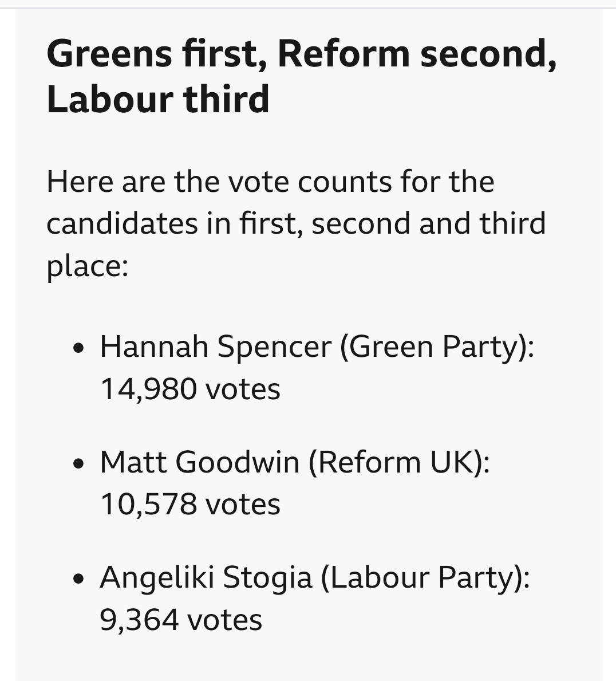Click the "9,364 votes" figure
This screenshot has height=681, width=616.
[x=181, y=619]
